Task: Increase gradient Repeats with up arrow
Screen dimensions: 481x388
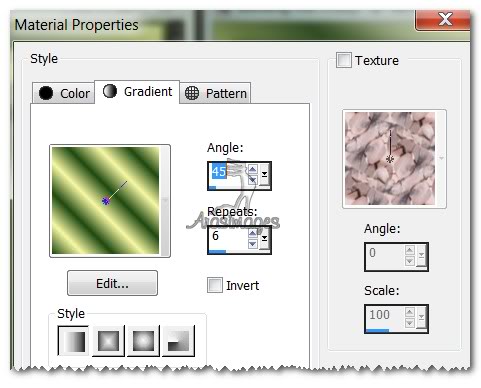Action: 253,233
